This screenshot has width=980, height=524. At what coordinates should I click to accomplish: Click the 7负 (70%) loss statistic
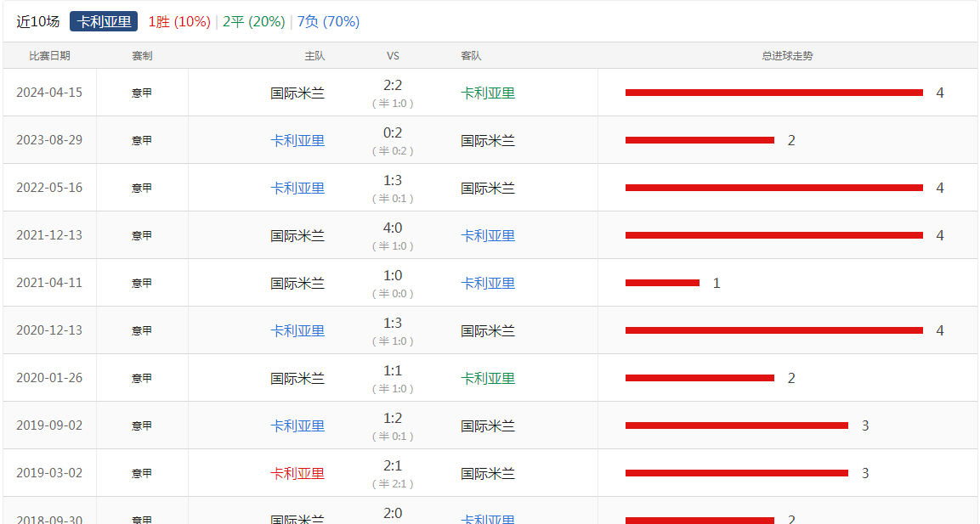[328, 21]
